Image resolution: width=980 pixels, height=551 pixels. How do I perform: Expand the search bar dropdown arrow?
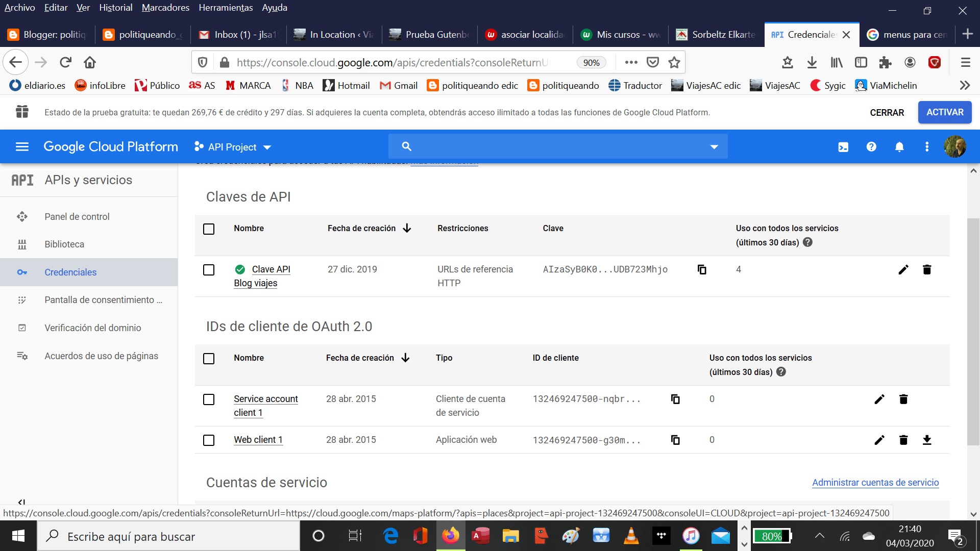point(714,147)
